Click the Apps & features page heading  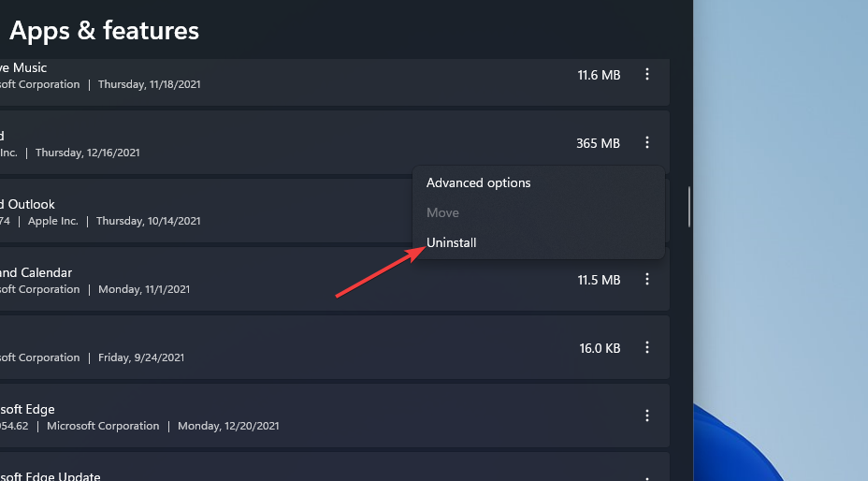tap(104, 31)
